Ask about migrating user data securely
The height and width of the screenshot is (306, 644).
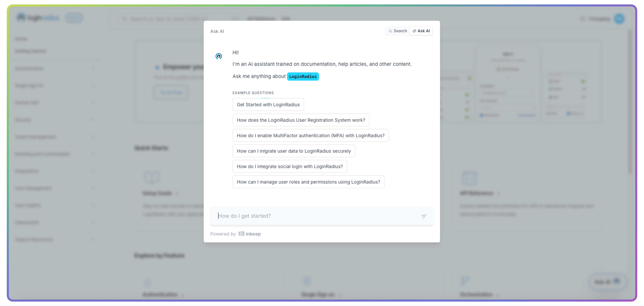[x=294, y=151]
